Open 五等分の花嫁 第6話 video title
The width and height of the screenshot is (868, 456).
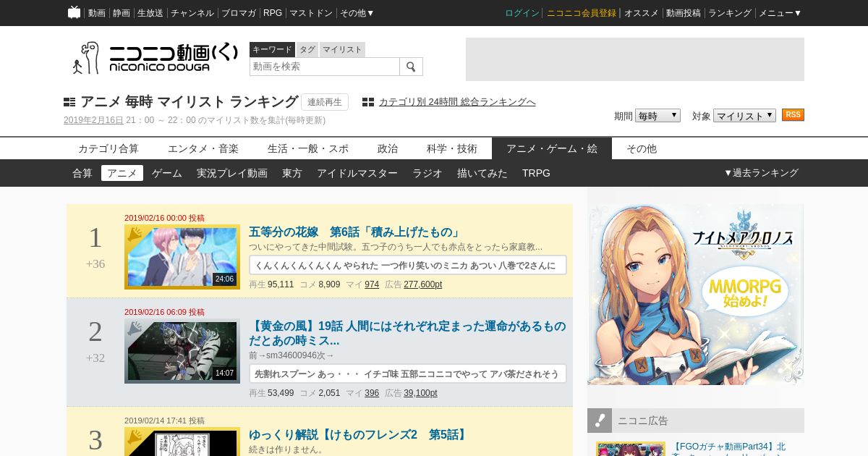[355, 232]
